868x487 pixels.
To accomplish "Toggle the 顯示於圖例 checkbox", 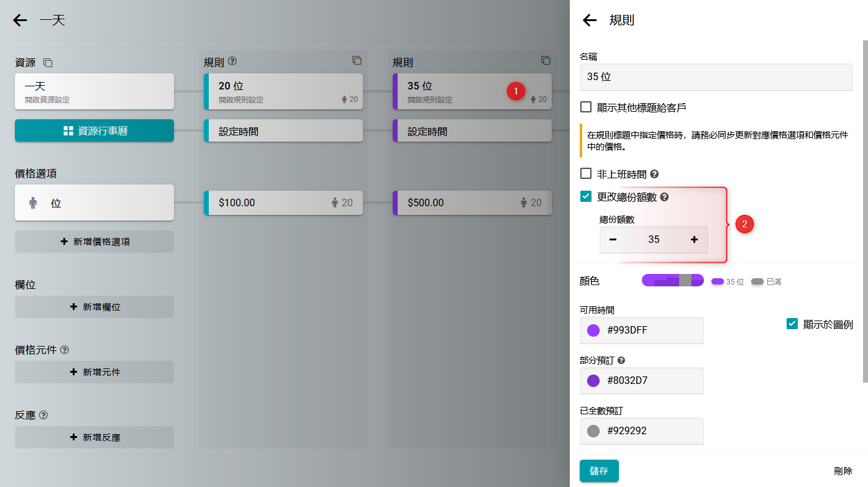I will [x=792, y=324].
